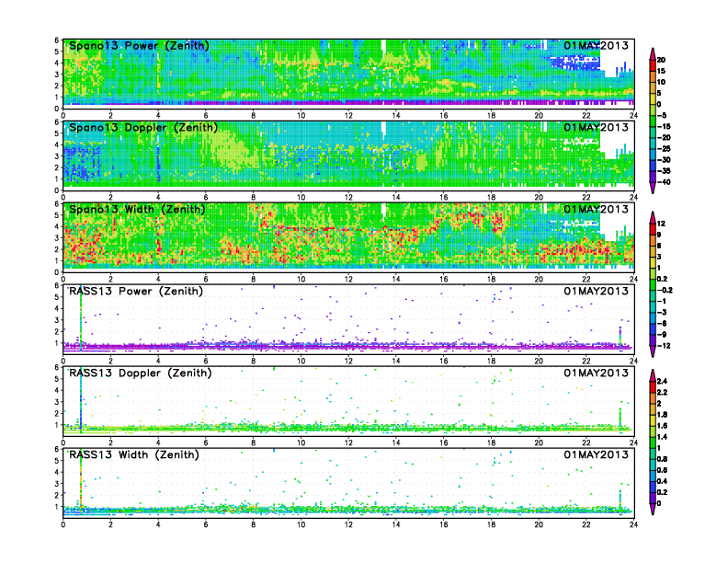Click the purple bottom segment of the top color bar

(x=653, y=177)
